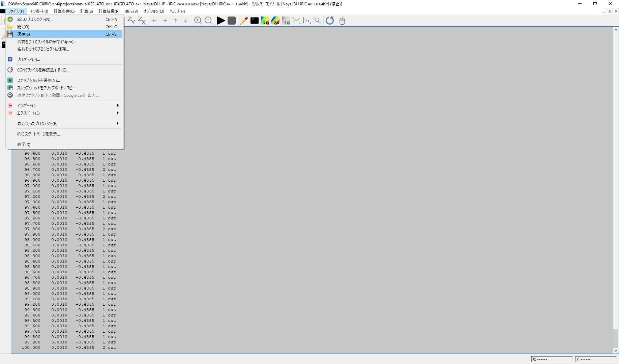Choose スナップショットを保存(N)...
Image resolution: width=619 pixels, height=364 pixels.
[x=64, y=80]
